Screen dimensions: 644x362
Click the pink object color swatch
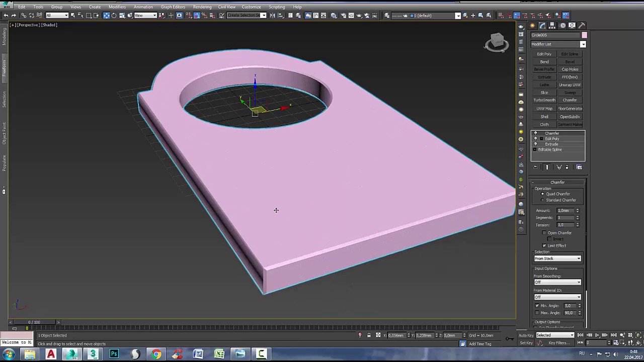[x=584, y=35]
